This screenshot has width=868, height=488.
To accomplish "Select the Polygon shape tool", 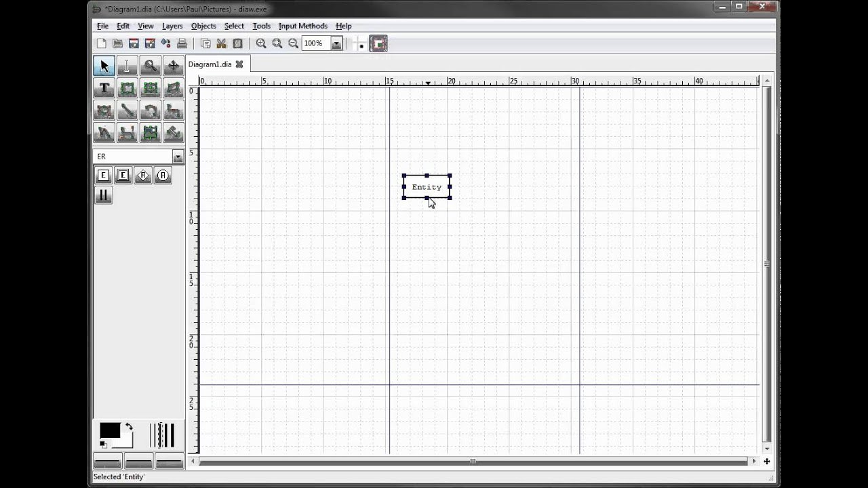I will coord(173,88).
